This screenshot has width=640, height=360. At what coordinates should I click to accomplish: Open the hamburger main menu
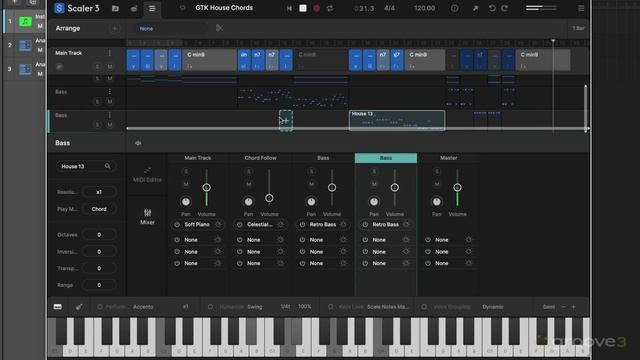tap(581, 8)
